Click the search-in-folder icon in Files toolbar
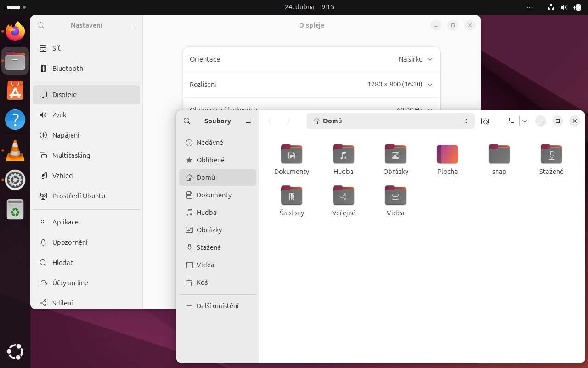The height and width of the screenshot is (368, 588). click(485, 121)
